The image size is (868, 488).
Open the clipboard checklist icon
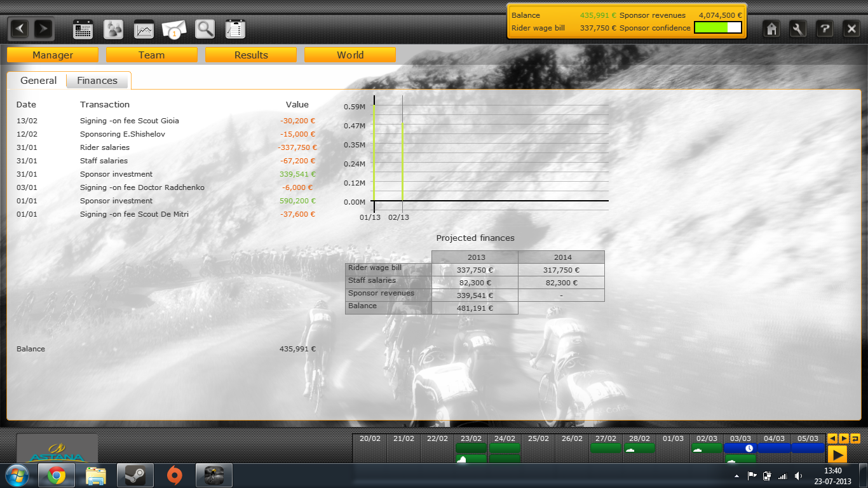pos(235,29)
